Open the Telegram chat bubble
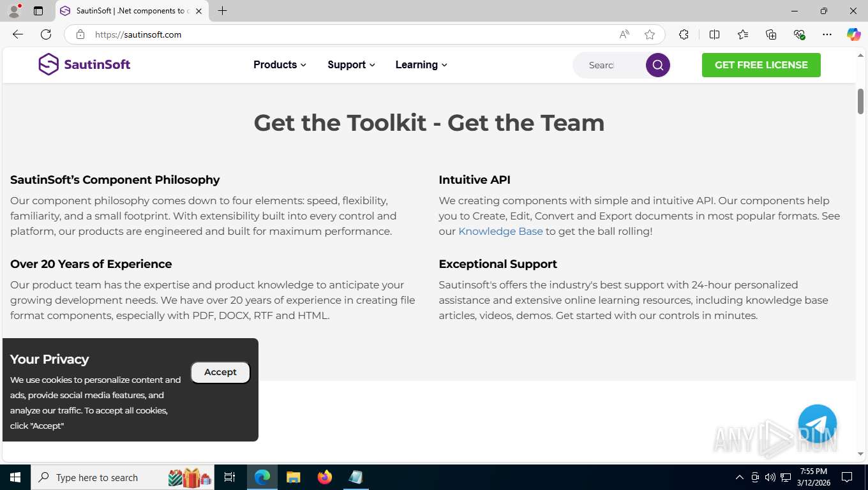This screenshot has width=868, height=490. [818, 424]
